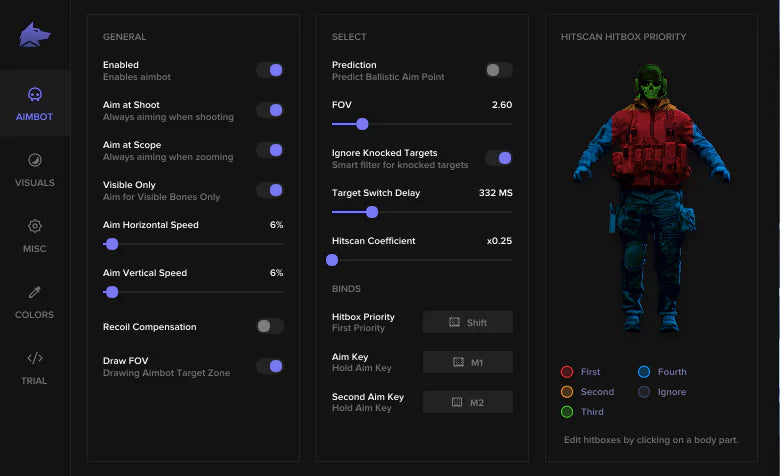Viewport: 780px width, 476px height.
Task: Select the Colors eyedropper icon
Action: point(35,292)
